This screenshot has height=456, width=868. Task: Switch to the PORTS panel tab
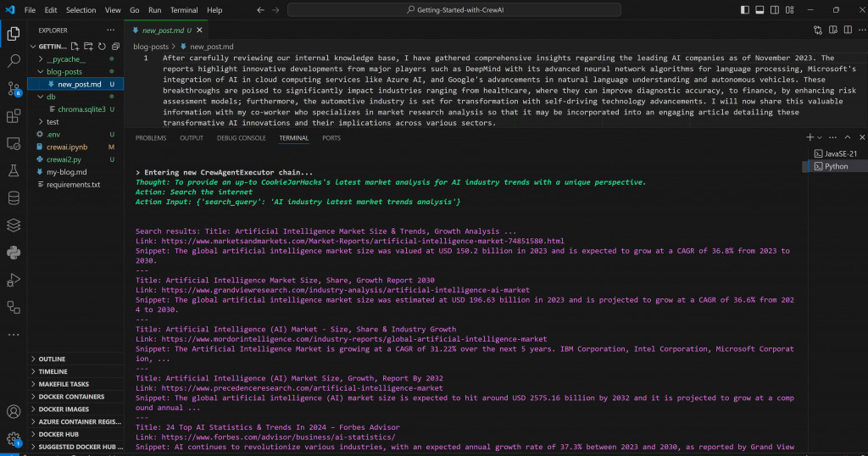[331, 138]
